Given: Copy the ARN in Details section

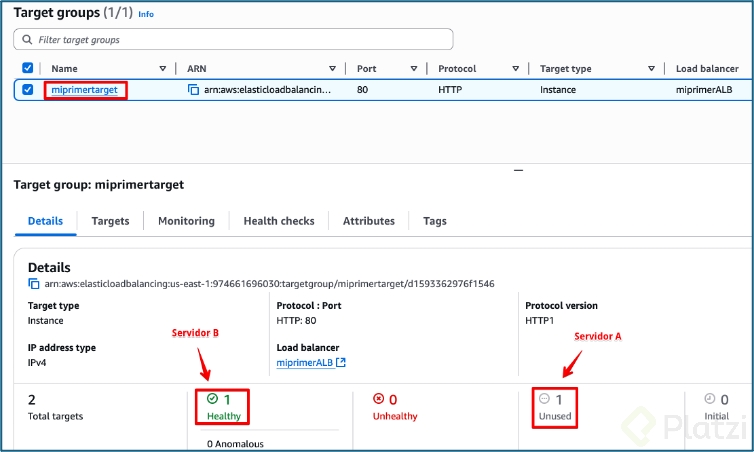Looking at the screenshot, I should pyautogui.click(x=34, y=284).
